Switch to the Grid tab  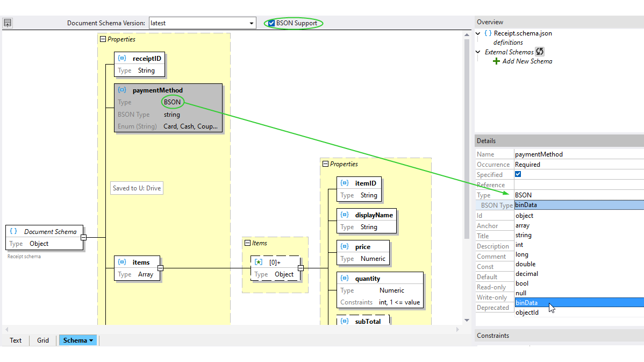(42, 340)
